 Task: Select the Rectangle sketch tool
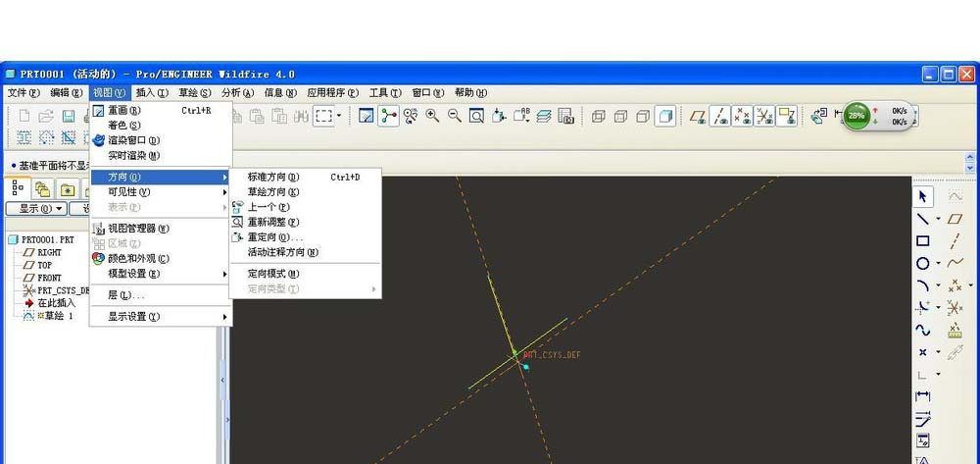click(x=922, y=240)
